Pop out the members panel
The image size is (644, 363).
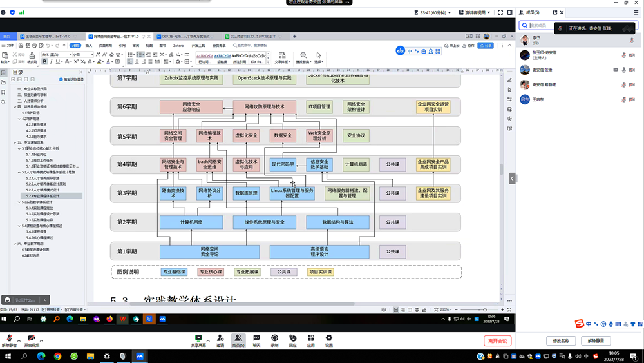pyautogui.click(x=555, y=12)
